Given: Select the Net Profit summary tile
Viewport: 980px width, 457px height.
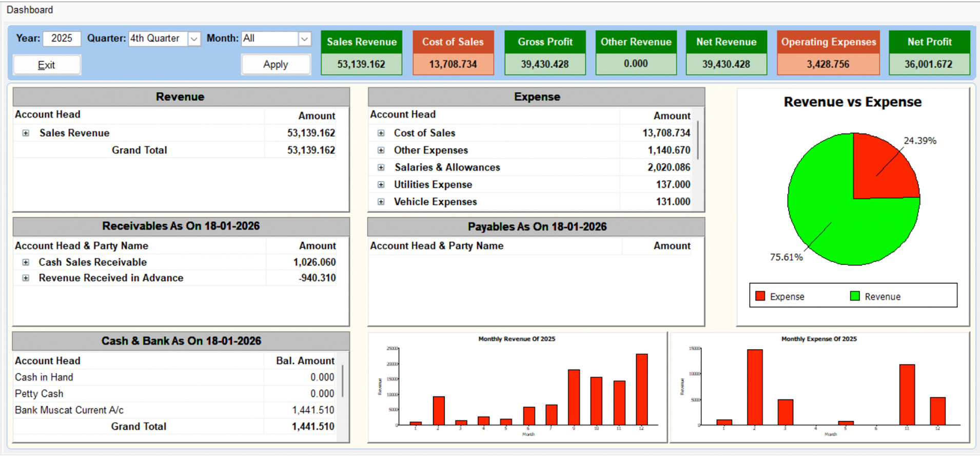Looking at the screenshot, I should pyautogui.click(x=929, y=52).
